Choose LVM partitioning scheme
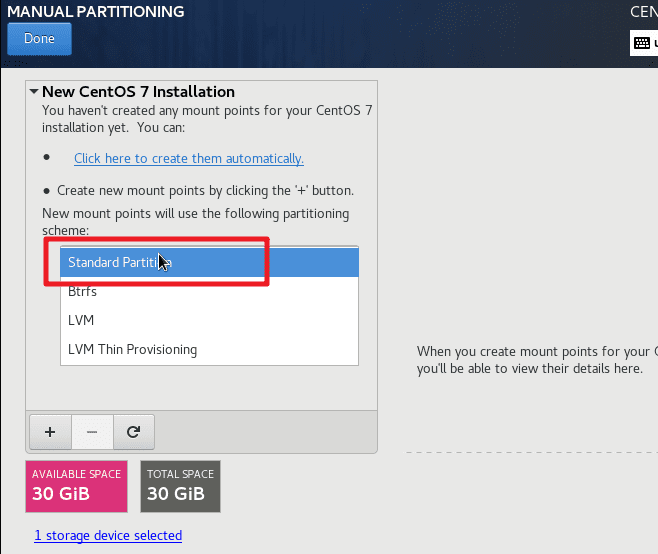The image size is (658, 554). click(x=209, y=320)
